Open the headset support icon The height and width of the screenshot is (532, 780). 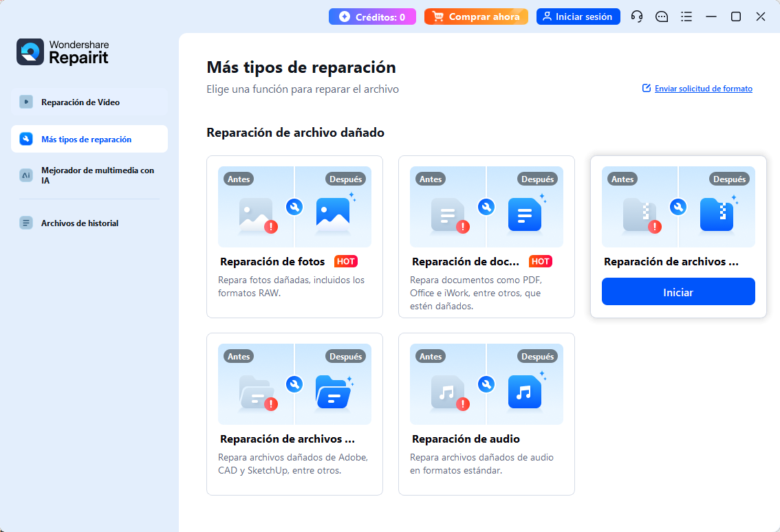pyautogui.click(x=636, y=16)
